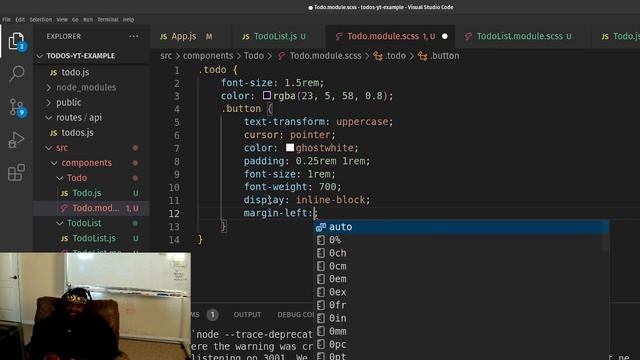The width and height of the screenshot is (640, 360).
Task: Click Todo.module.scss breadcrumb segment
Action: pyautogui.click(x=325, y=56)
